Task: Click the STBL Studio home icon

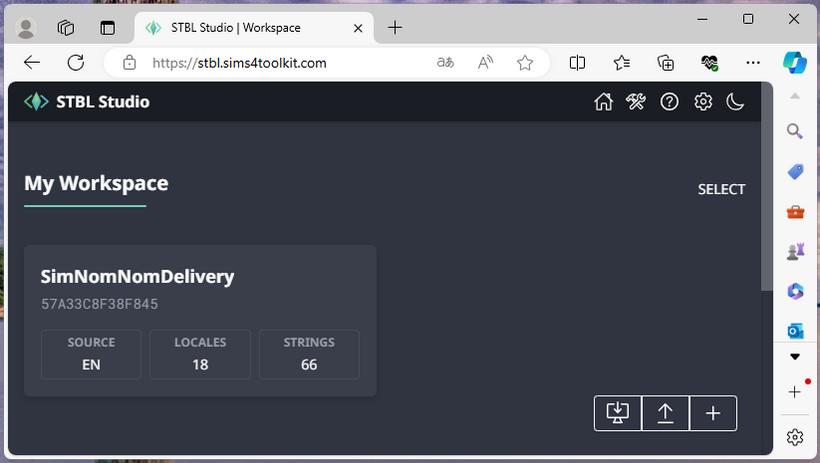Action: (x=603, y=102)
